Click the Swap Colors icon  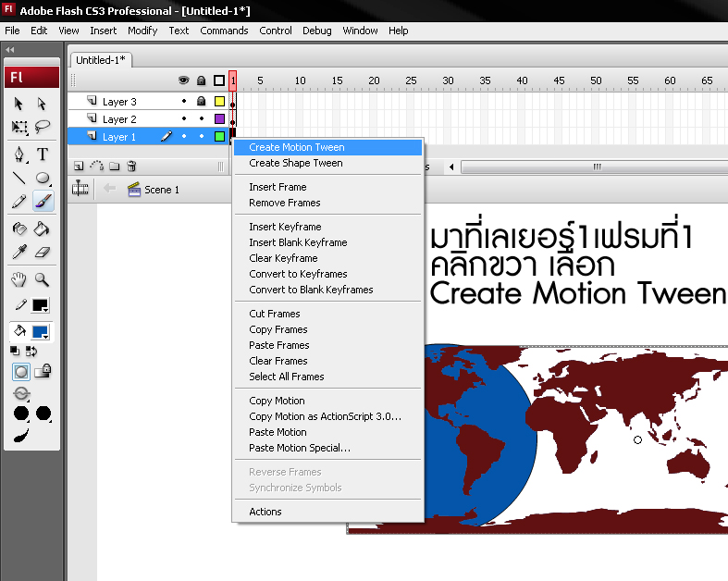tap(31, 352)
